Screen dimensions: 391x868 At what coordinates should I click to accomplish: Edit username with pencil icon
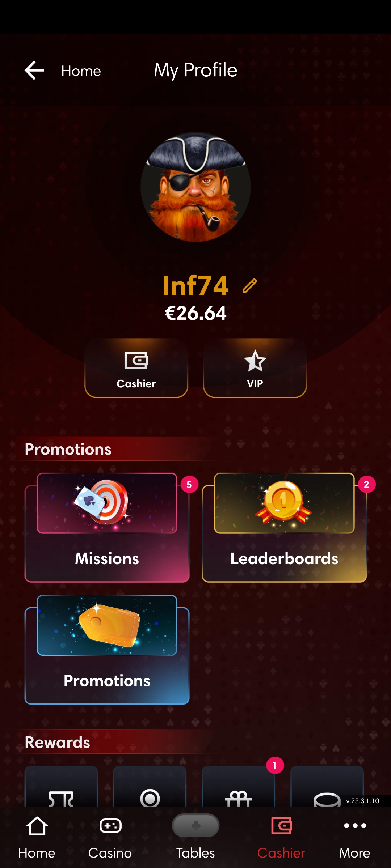pyautogui.click(x=250, y=285)
